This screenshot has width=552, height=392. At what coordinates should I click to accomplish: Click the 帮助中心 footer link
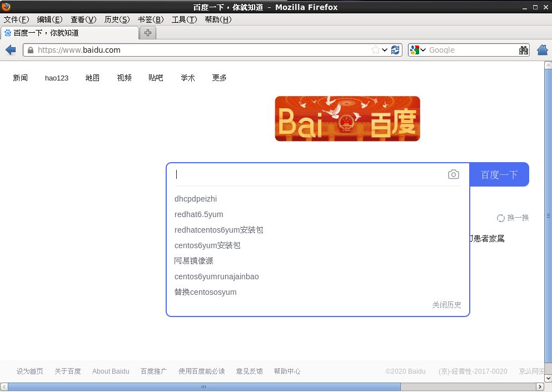pyautogui.click(x=287, y=371)
